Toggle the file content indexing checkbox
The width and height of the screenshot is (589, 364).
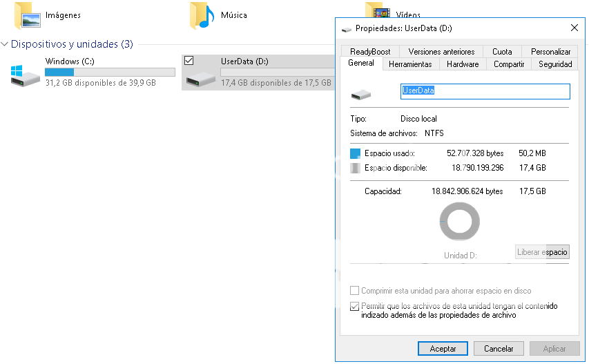355,306
